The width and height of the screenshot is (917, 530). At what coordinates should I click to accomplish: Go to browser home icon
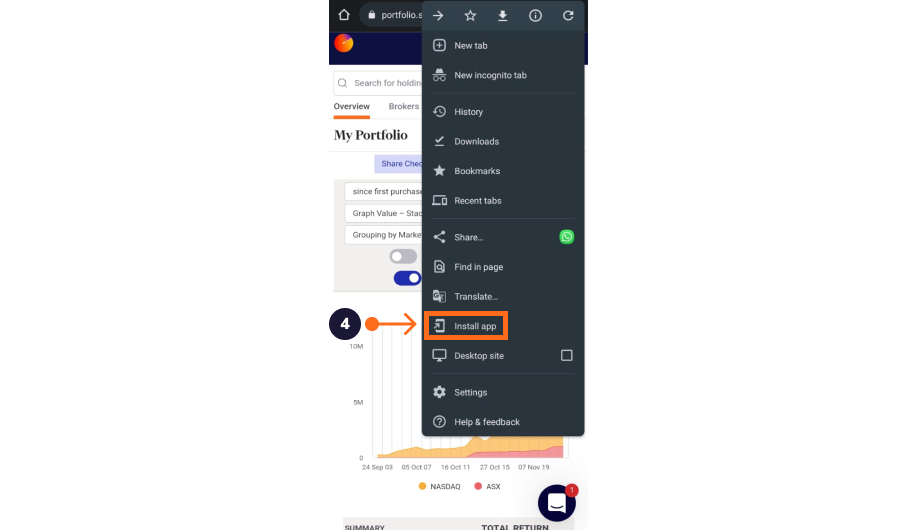point(344,15)
